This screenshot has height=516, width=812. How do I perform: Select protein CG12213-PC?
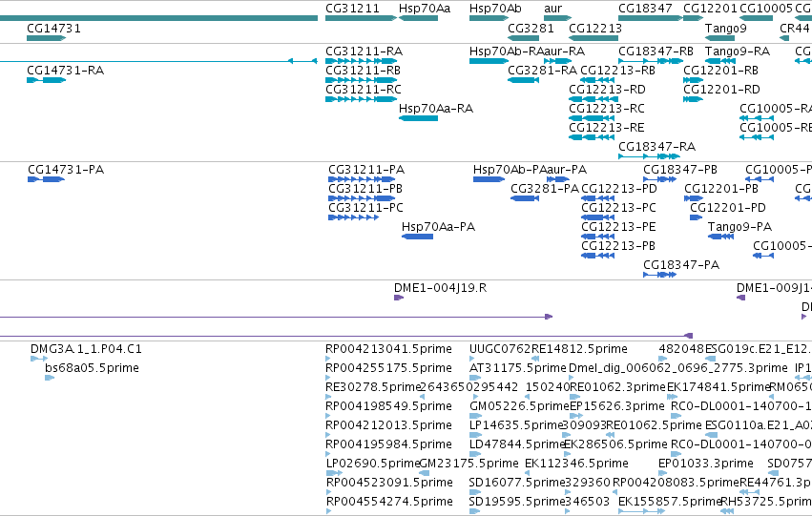(597, 217)
